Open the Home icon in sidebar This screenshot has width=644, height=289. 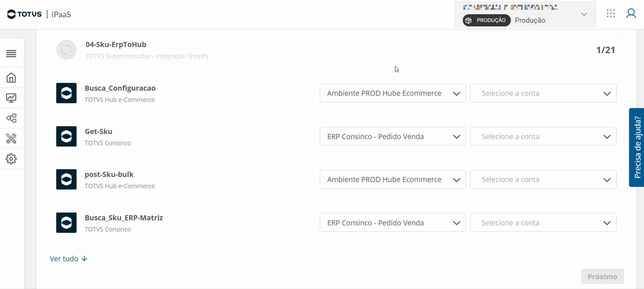tap(11, 78)
